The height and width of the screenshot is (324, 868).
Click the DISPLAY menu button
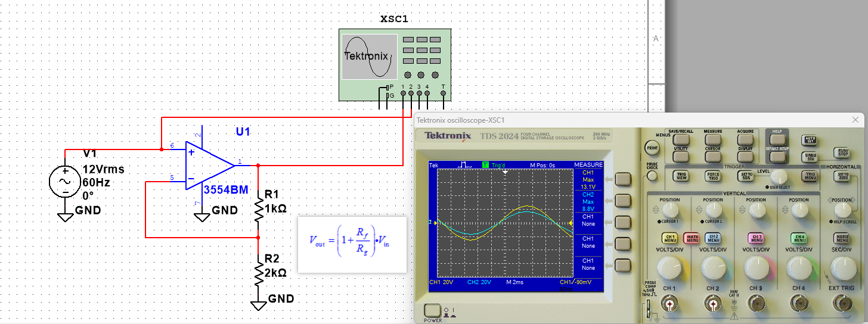(x=745, y=157)
